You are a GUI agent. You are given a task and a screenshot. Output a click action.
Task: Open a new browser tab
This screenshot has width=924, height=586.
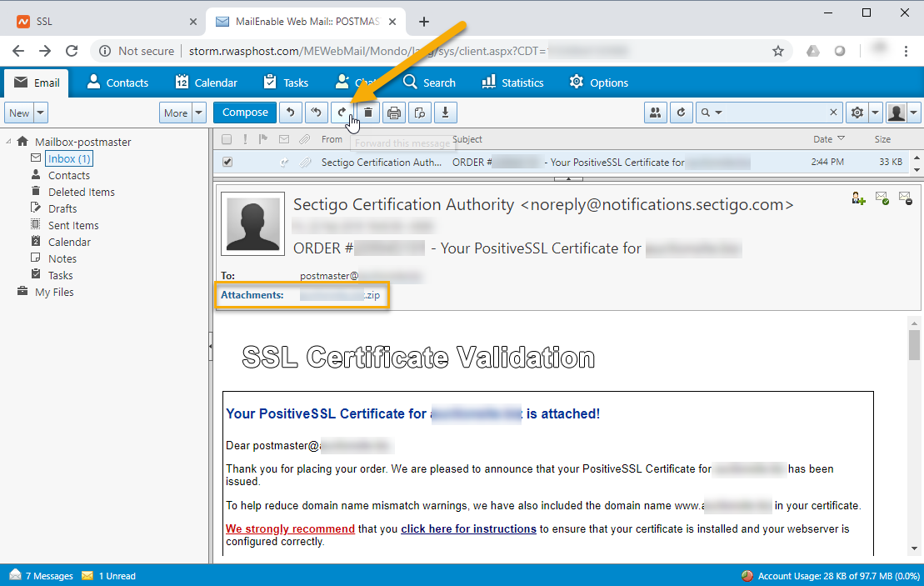(x=424, y=22)
